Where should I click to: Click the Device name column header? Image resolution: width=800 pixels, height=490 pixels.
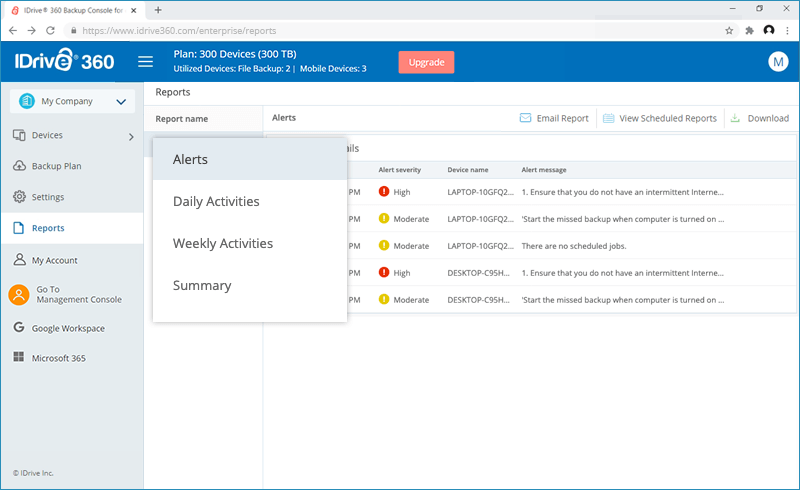[468, 170]
